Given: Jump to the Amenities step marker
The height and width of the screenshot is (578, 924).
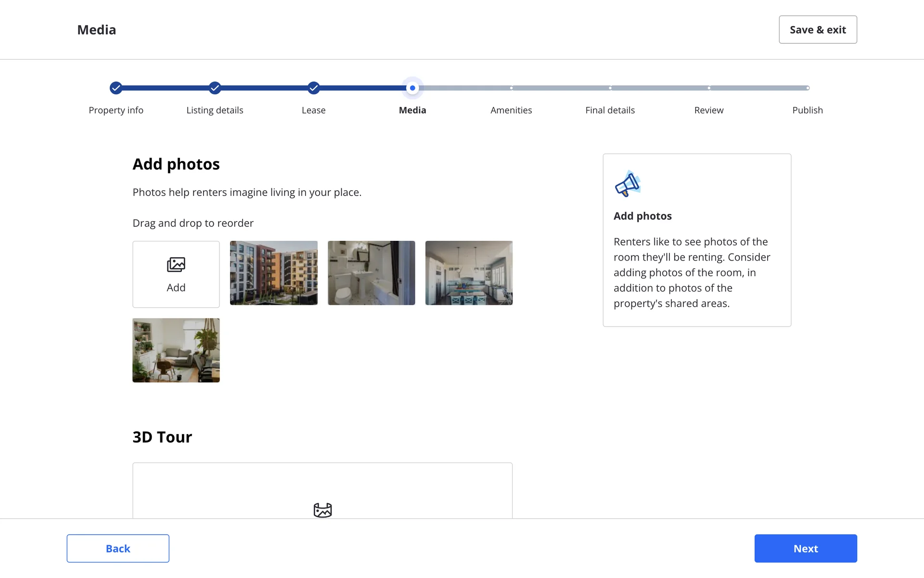Looking at the screenshot, I should [511, 88].
